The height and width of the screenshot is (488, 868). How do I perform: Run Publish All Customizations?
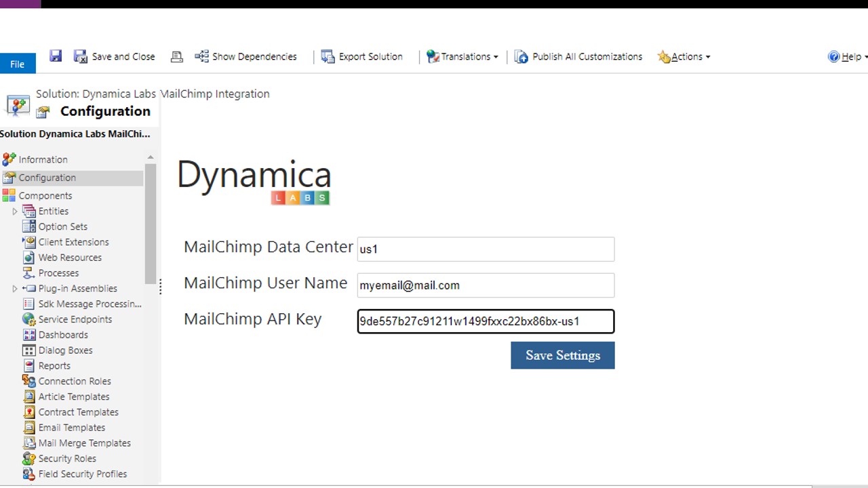click(578, 56)
